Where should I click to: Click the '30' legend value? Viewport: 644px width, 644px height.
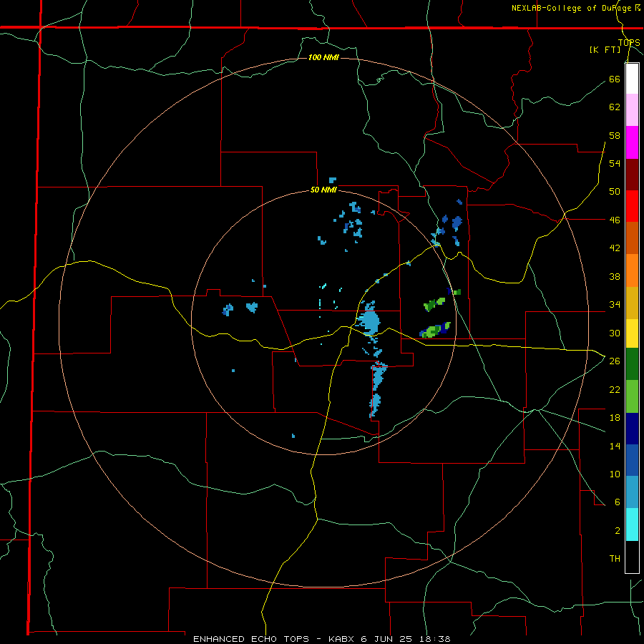point(615,333)
